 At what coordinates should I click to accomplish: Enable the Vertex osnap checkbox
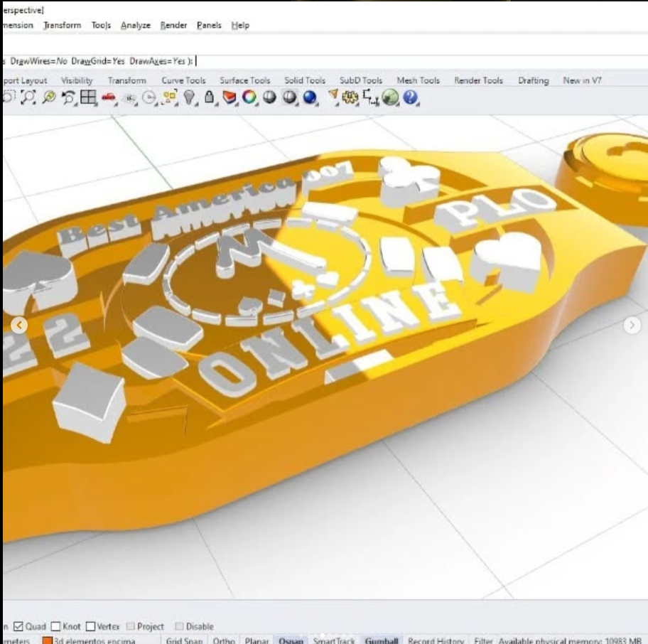coord(90,627)
